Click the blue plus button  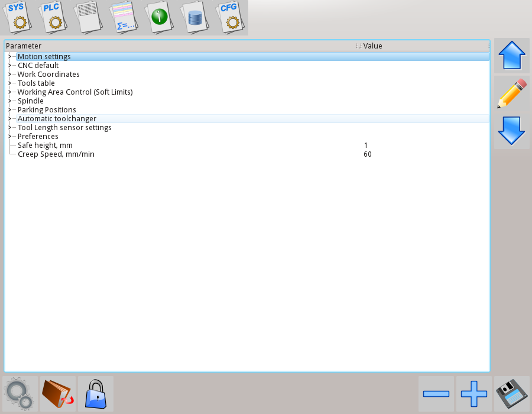(x=473, y=394)
